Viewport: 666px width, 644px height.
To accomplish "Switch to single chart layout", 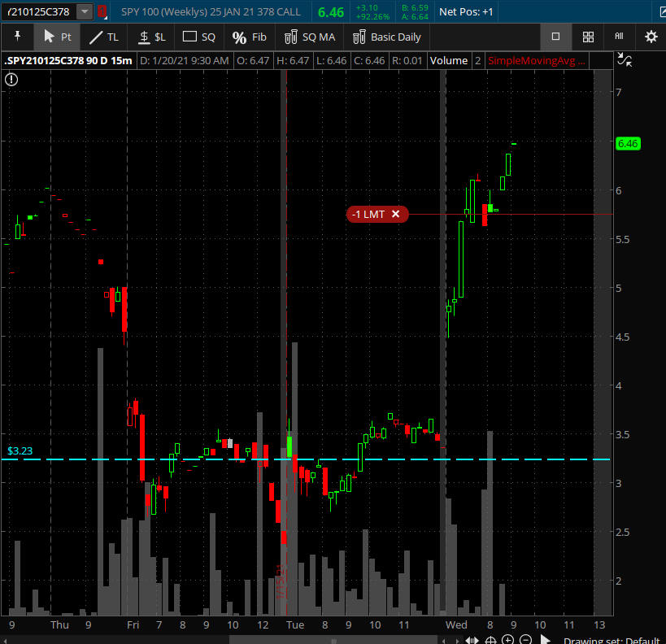I will [x=555, y=37].
